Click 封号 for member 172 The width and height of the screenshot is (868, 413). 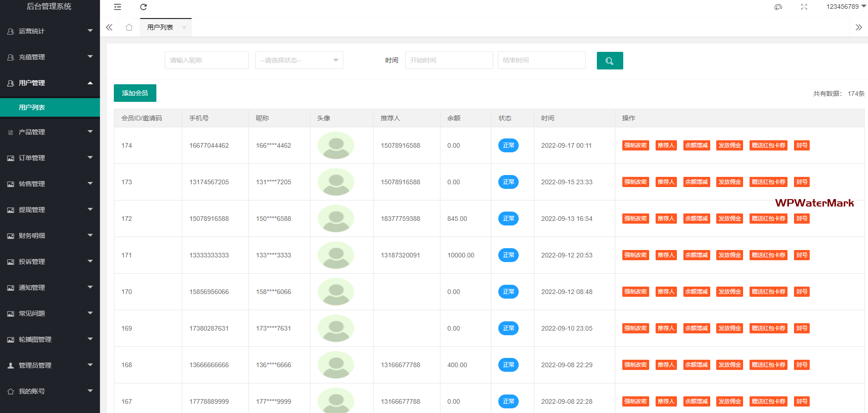pyautogui.click(x=801, y=219)
